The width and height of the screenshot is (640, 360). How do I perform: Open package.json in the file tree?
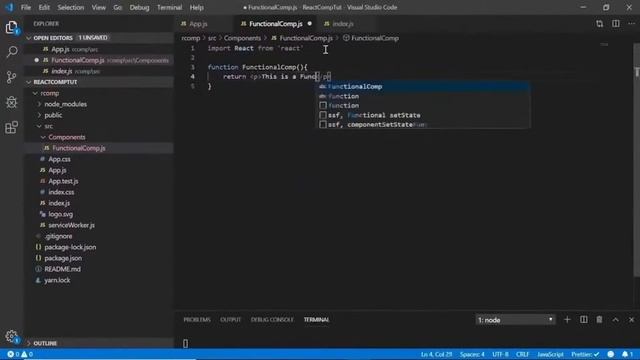[x=63, y=258]
